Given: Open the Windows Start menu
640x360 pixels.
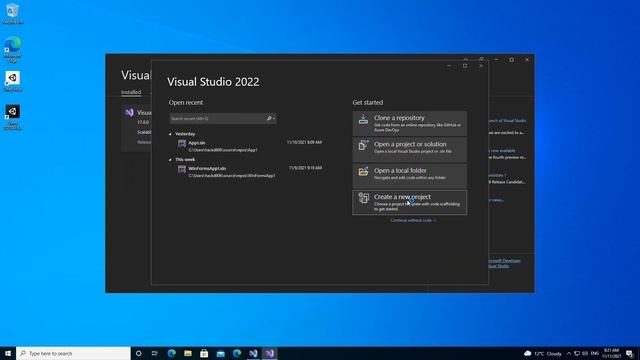Looking at the screenshot, I should 8,353.
